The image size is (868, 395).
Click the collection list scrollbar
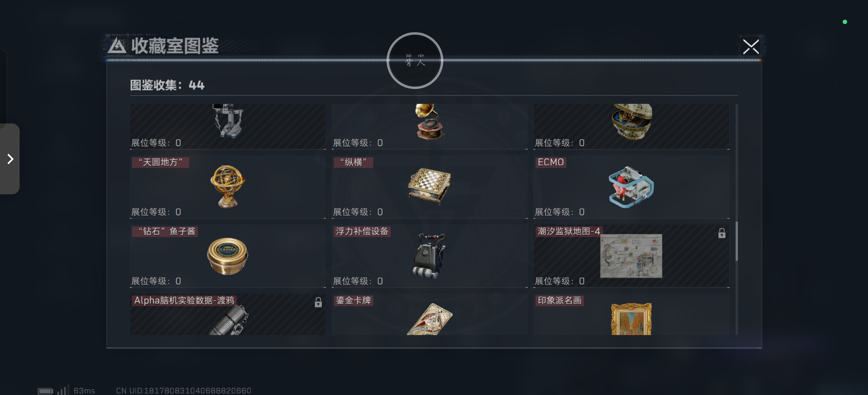(x=736, y=241)
